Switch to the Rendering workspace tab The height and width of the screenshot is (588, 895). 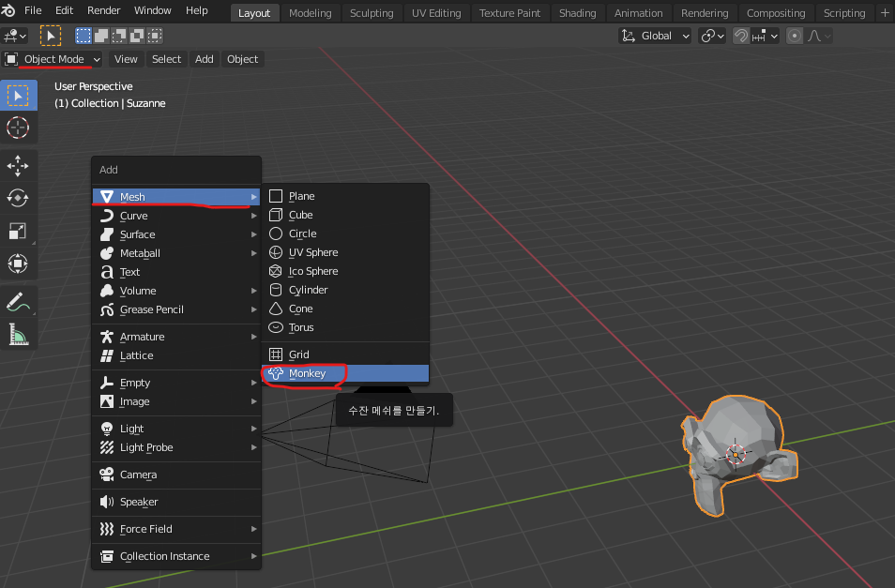[x=705, y=13]
